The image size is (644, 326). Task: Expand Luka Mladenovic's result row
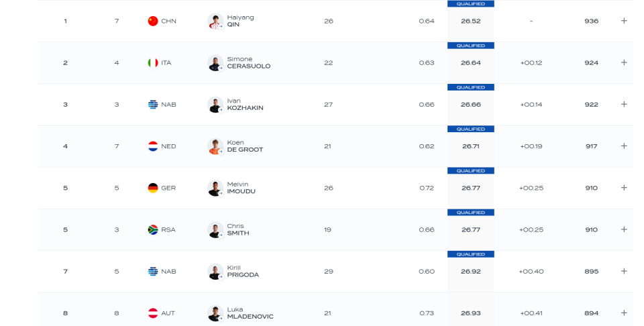624,313
